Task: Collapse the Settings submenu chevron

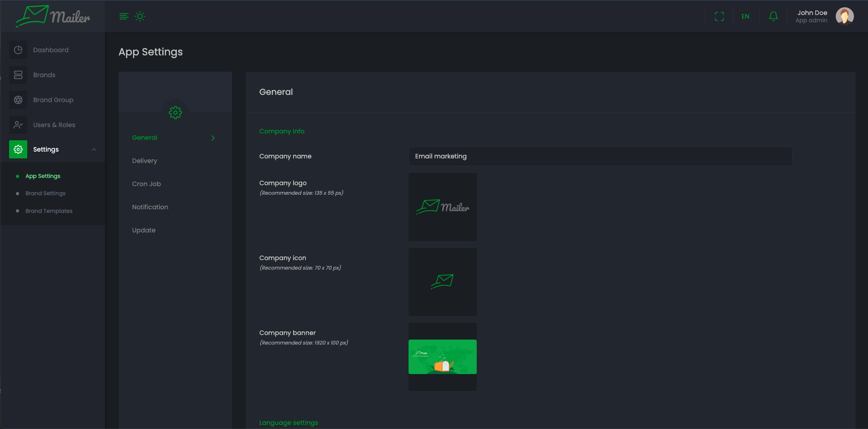Action: click(x=94, y=149)
